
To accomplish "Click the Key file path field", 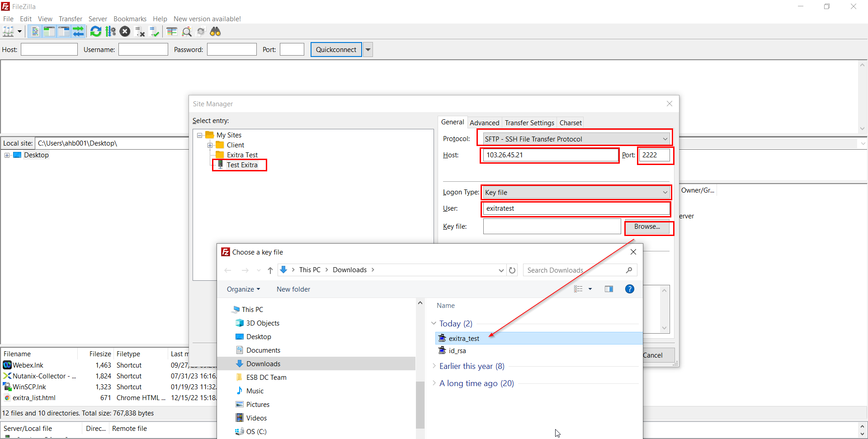I will 552,227.
